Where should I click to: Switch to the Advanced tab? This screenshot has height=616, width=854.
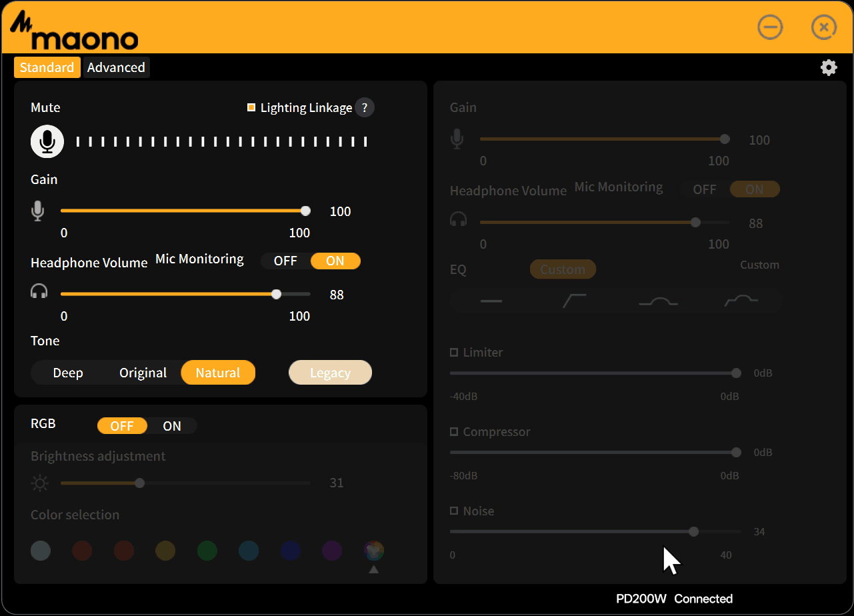click(116, 67)
